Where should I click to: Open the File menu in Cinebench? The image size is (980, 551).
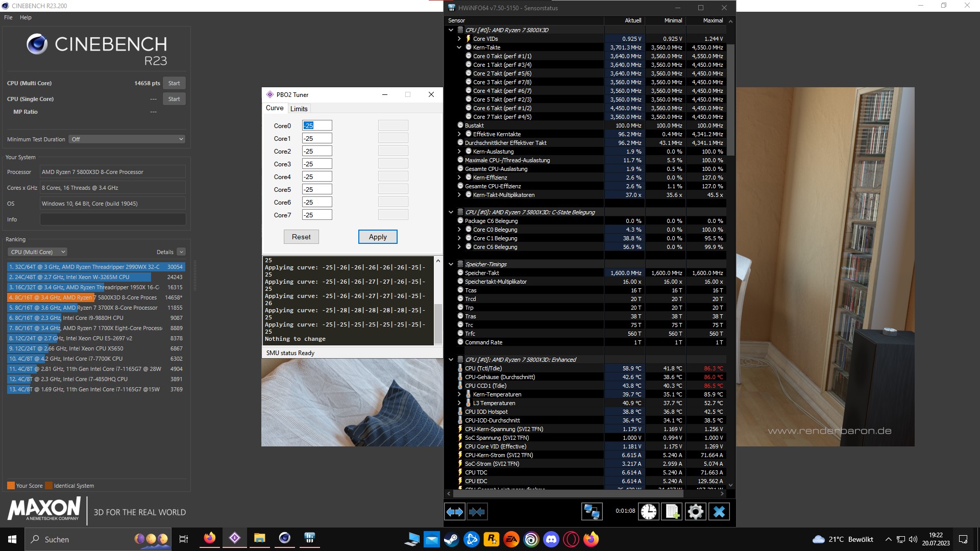(x=8, y=17)
